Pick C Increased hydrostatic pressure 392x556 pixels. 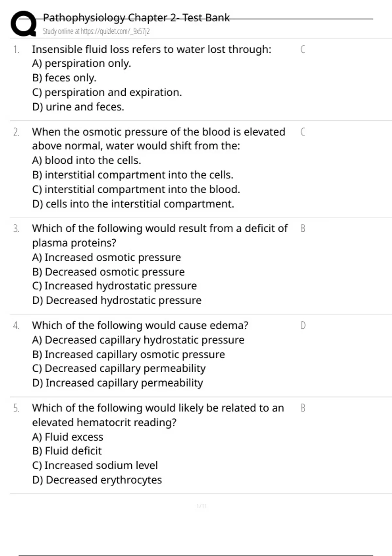tap(114, 286)
